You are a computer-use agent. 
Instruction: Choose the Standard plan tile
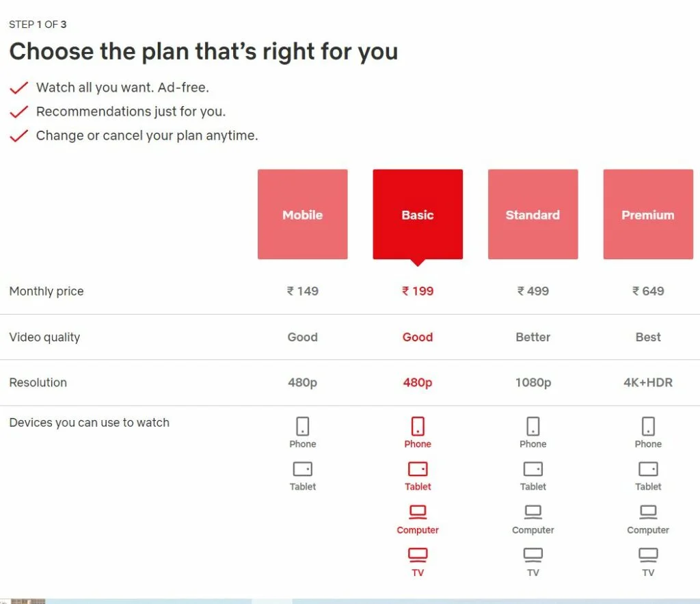pyautogui.click(x=533, y=214)
